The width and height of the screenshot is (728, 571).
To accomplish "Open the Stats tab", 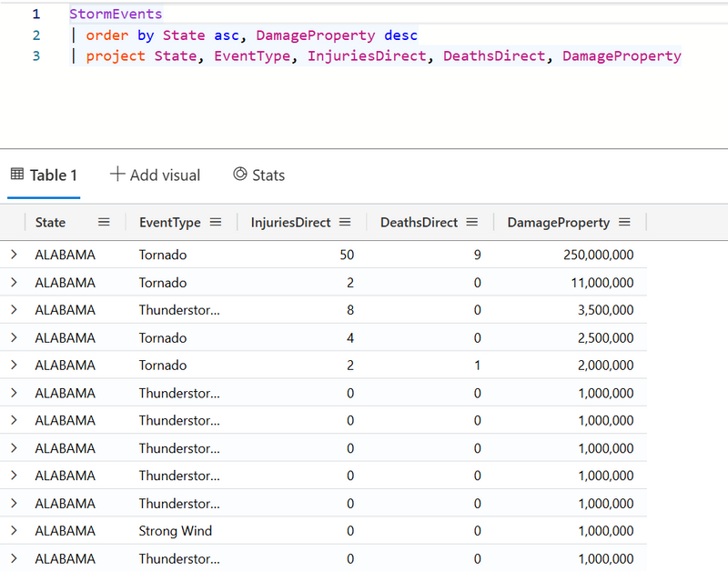I will click(259, 175).
